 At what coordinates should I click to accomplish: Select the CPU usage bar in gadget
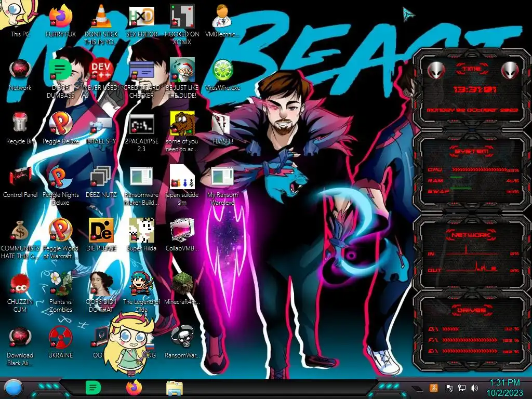coord(478,169)
